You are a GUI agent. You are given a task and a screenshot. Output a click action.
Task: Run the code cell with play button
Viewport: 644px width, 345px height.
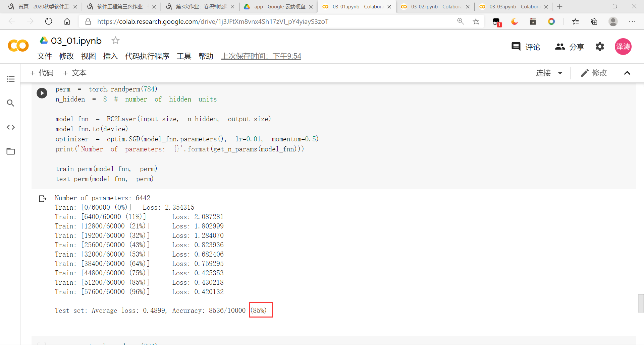[x=42, y=93]
